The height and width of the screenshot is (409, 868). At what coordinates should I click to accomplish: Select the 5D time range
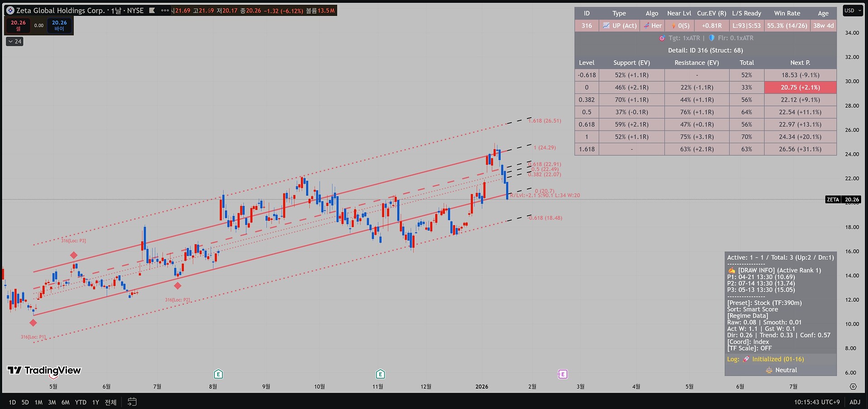(25, 402)
